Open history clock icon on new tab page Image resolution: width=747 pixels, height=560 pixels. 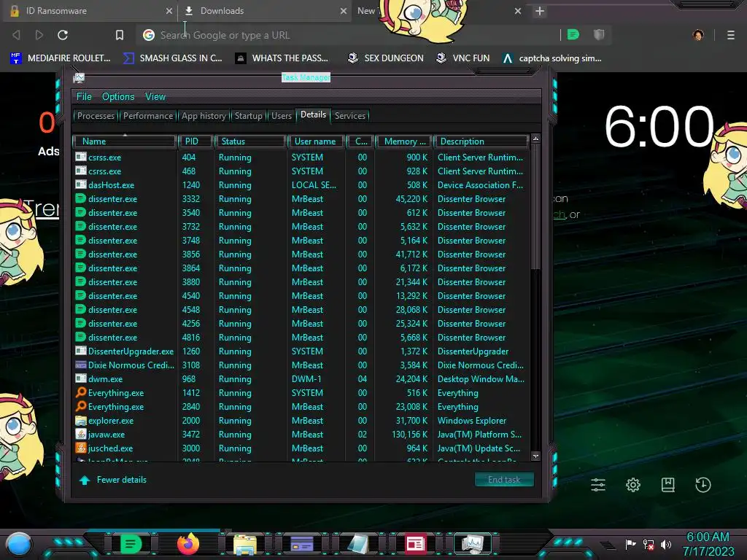coord(703,485)
